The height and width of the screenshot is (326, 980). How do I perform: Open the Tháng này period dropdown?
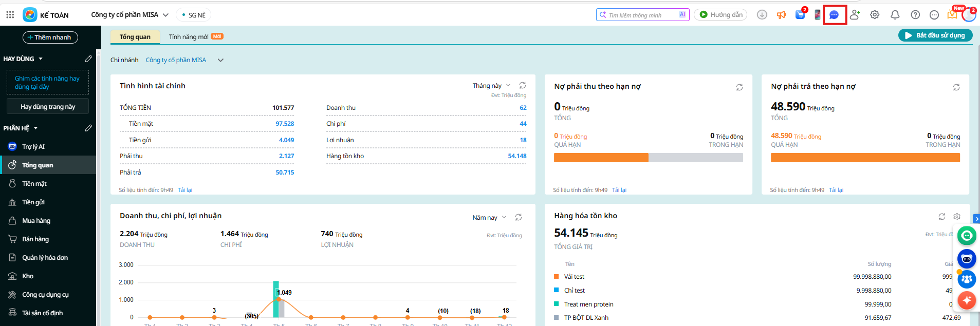[x=491, y=86]
